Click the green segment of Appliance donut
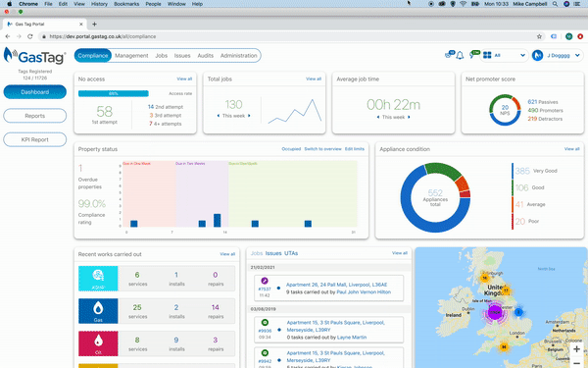Image resolution: width=588 pixels, height=368 pixels. click(x=443, y=170)
